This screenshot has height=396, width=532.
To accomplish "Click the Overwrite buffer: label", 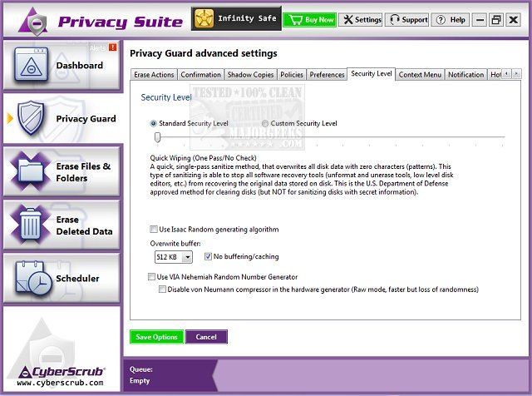I will pyautogui.click(x=175, y=244).
